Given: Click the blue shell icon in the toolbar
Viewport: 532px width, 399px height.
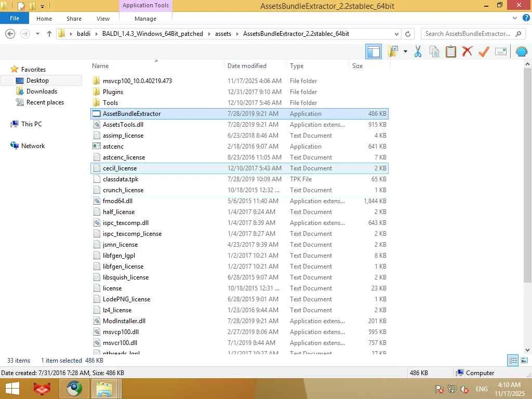Looking at the screenshot, I should tap(522, 51).
